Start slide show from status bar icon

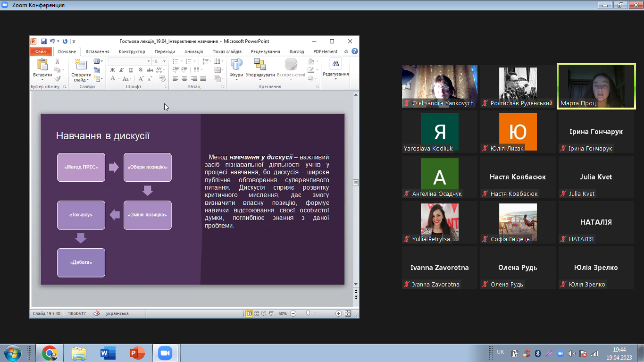[271, 313]
